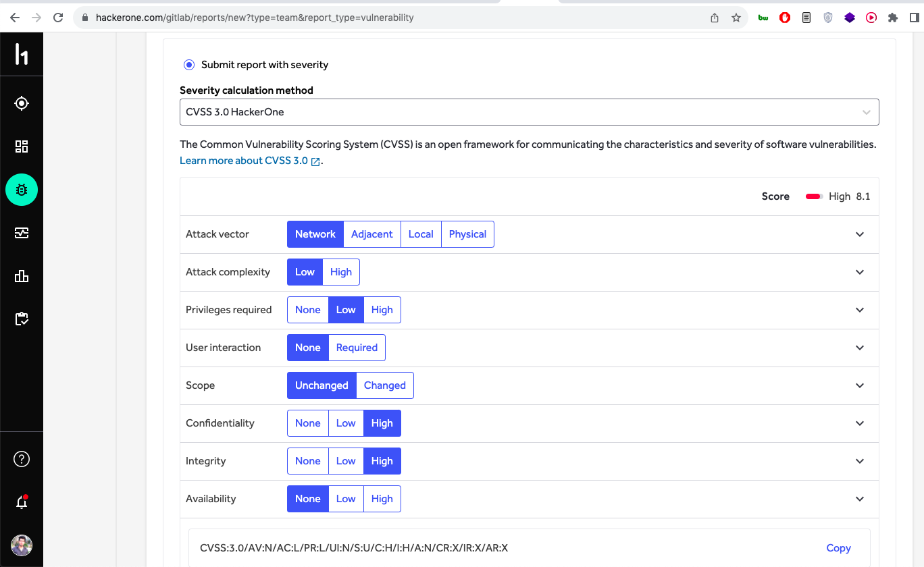924x567 pixels.
Task: Open the Learn more about CVSS 3.0 link
Action: click(249, 161)
